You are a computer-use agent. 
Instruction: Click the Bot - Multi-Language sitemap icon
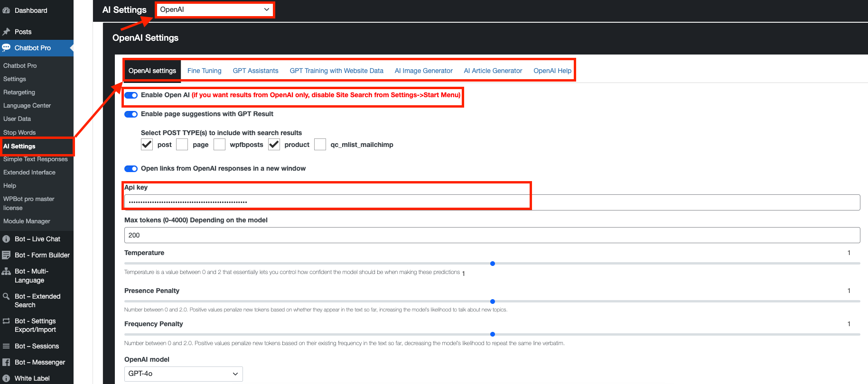point(6,272)
